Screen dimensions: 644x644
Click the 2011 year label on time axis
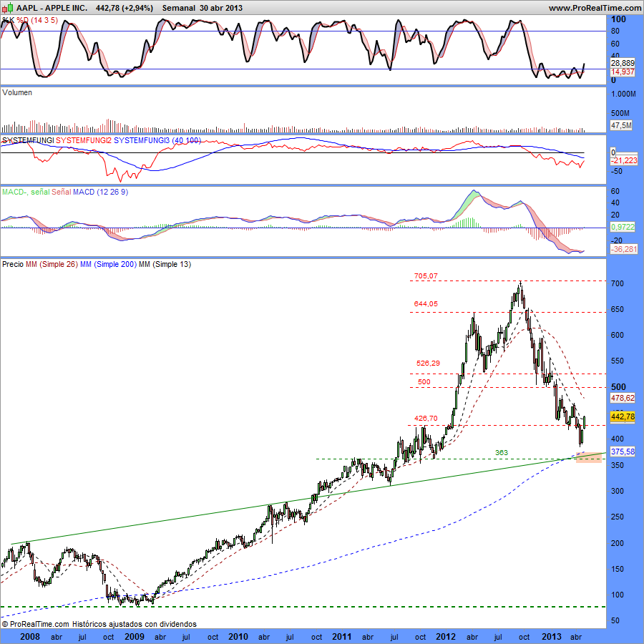click(x=342, y=637)
